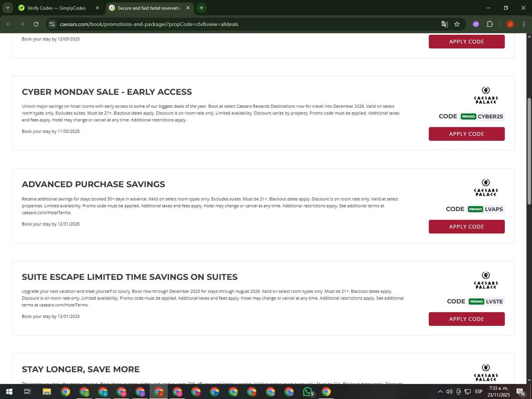Close the Verify Codes — SimplyCodes tab
This screenshot has width=532, height=399.
pyautogui.click(x=98, y=8)
